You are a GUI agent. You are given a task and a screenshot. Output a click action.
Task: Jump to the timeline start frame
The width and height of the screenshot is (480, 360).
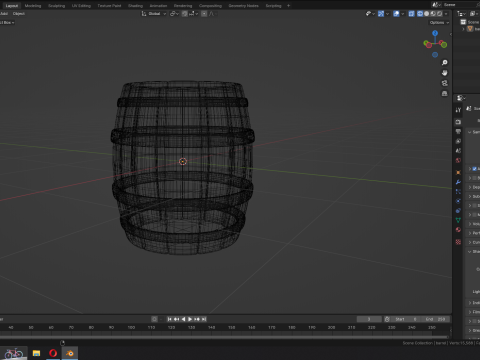(x=169, y=319)
